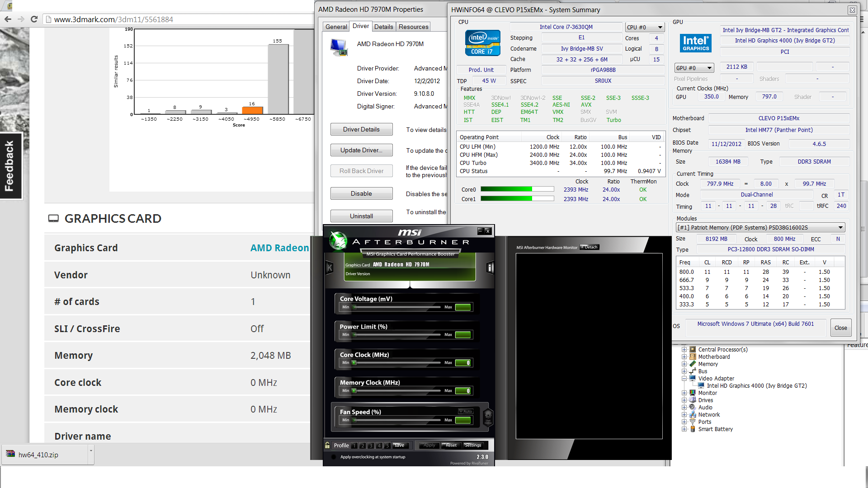Click the Core Voltage slider
Screen dimensions: 868x488
[x=397, y=307]
